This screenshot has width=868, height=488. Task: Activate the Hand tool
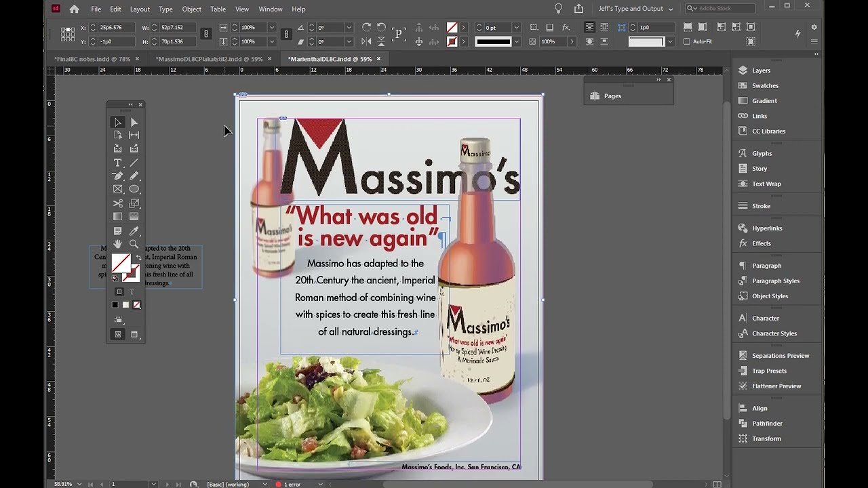tap(118, 244)
